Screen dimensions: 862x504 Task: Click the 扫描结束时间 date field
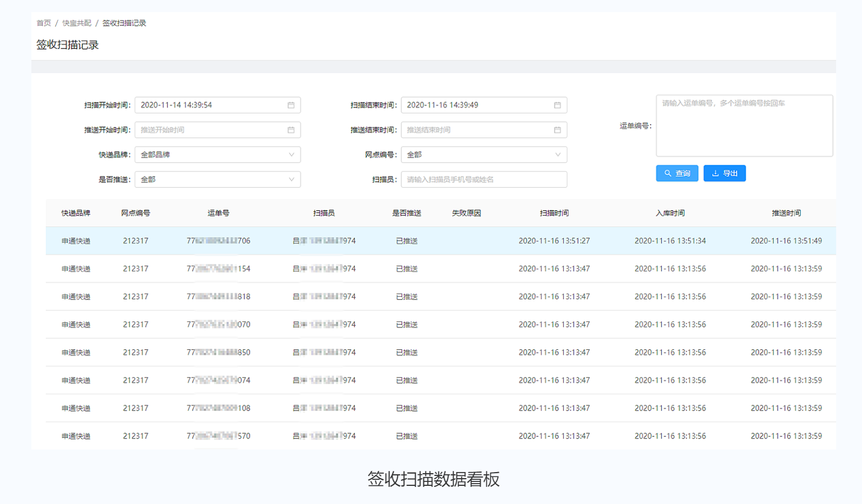coord(484,105)
